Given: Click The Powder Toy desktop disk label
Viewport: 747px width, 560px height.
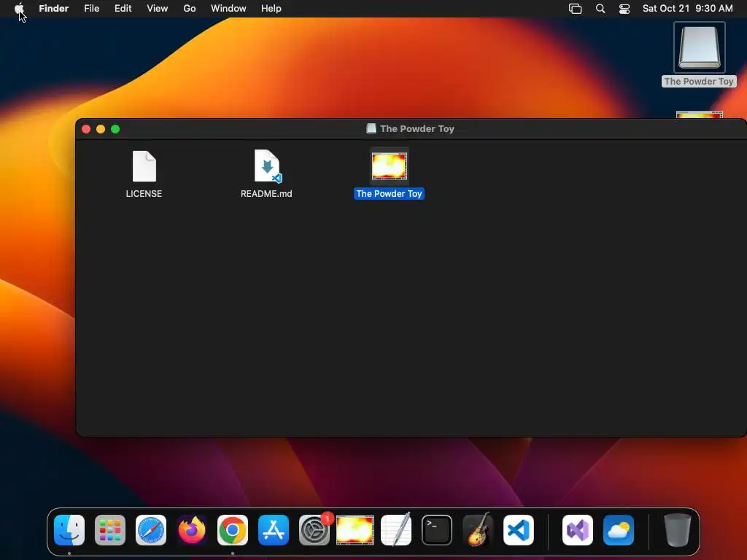Looking at the screenshot, I should [699, 82].
